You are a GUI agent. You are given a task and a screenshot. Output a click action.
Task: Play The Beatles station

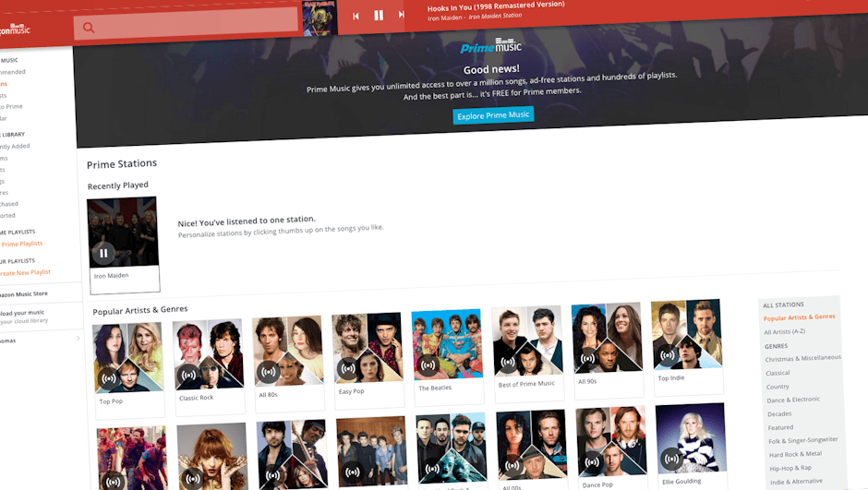[x=427, y=365]
